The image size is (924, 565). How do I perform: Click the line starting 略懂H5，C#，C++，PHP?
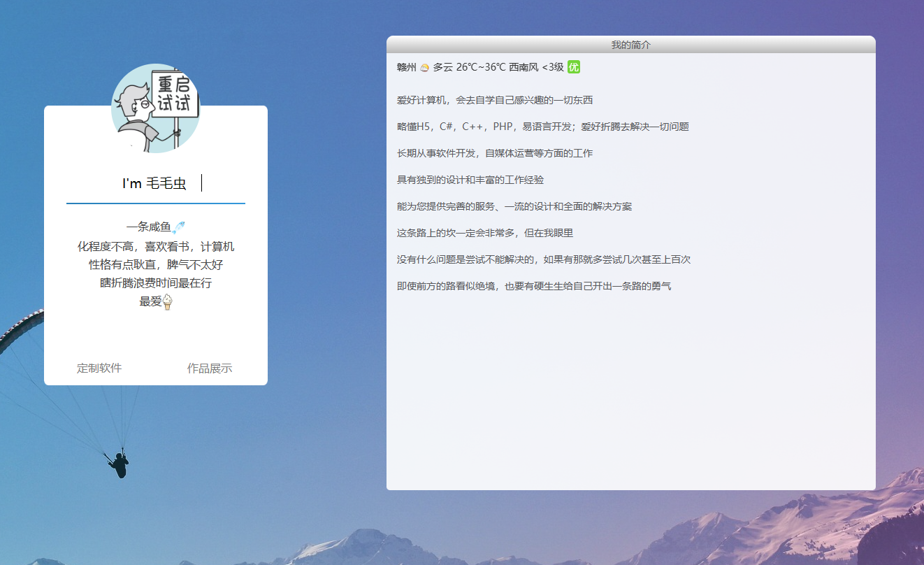pyautogui.click(x=543, y=127)
